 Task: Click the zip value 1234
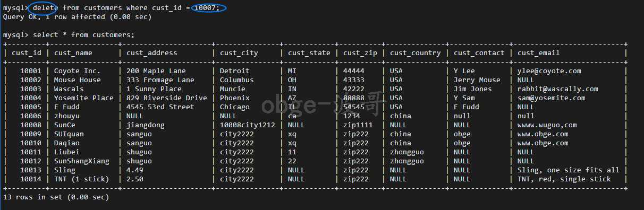[x=352, y=116]
